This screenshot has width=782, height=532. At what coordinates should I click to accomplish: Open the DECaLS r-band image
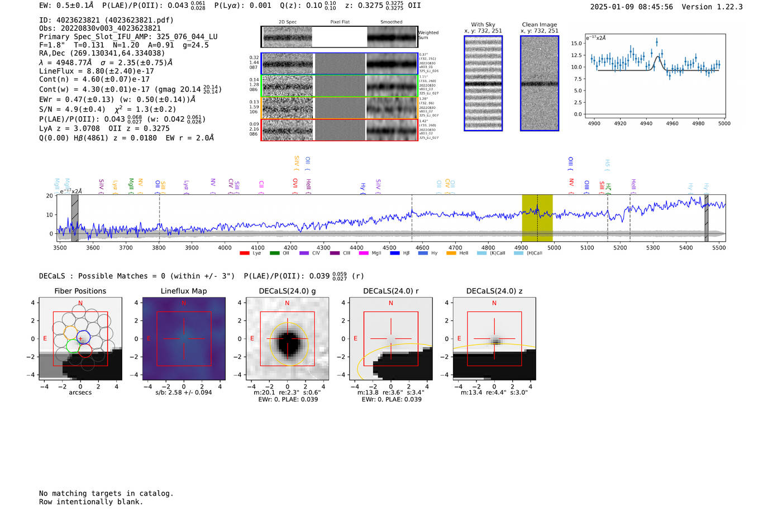click(390, 338)
